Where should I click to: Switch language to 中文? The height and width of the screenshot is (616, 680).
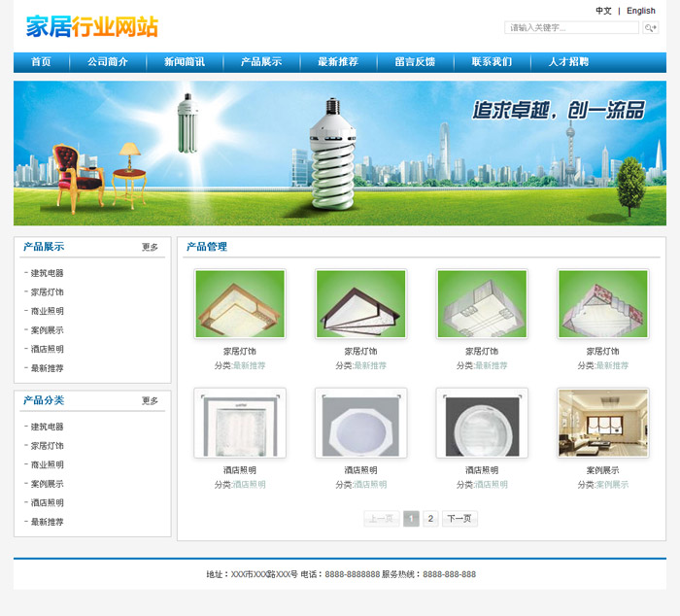click(x=603, y=11)
